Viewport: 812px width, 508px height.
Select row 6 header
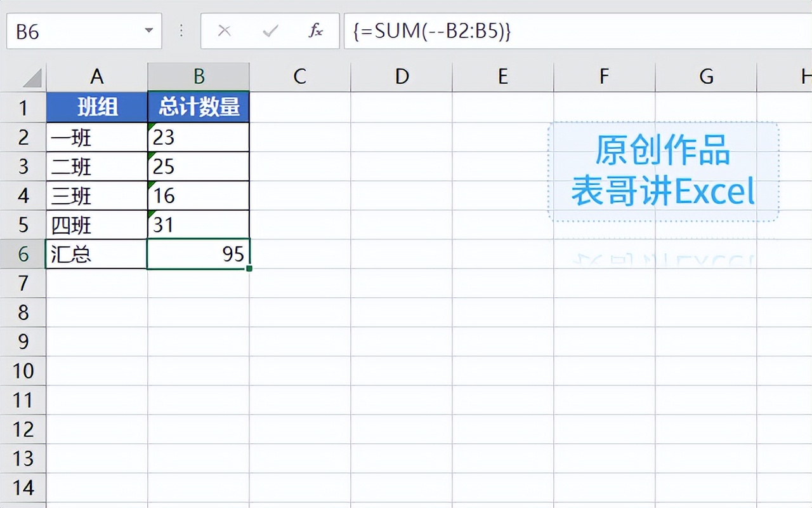click(x=23, y=254)
